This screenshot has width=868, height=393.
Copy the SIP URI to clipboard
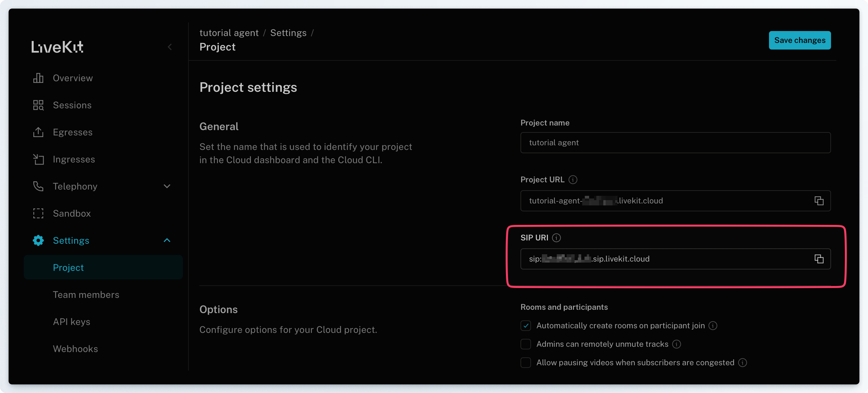tap(819, 259)
